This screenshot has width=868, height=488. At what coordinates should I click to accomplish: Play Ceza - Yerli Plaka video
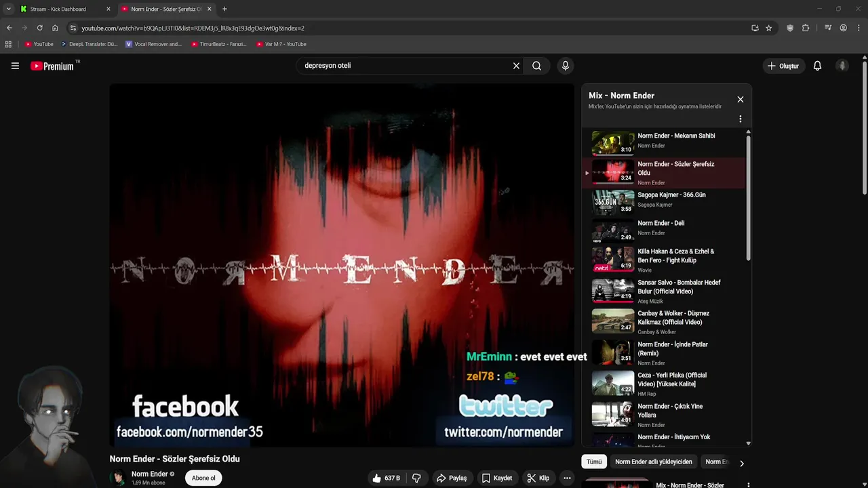[665, 384]
